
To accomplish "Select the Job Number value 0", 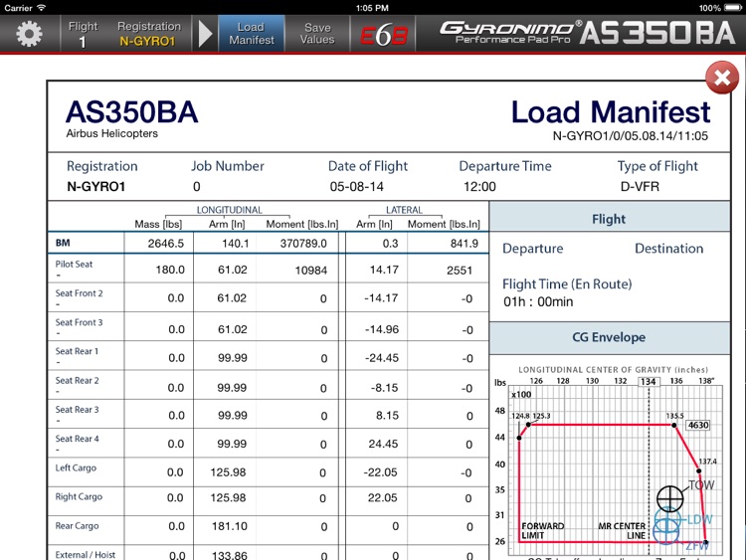I will pos(197,187).
